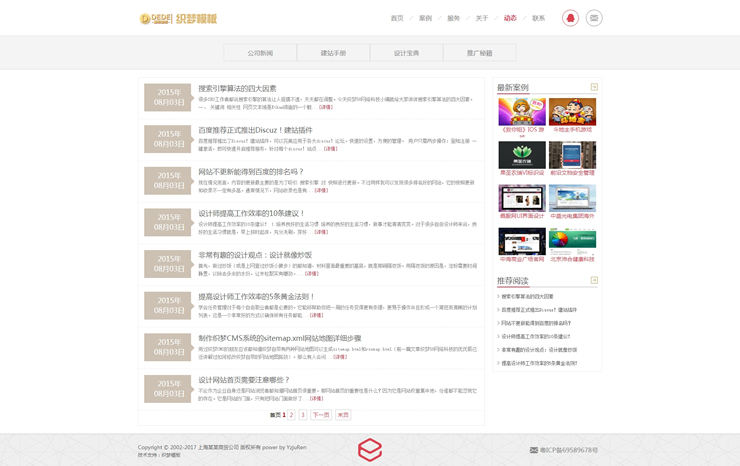
Task: Open article 百度推荐正式推出Discuz！建站插件
Action: click(255, 130)
